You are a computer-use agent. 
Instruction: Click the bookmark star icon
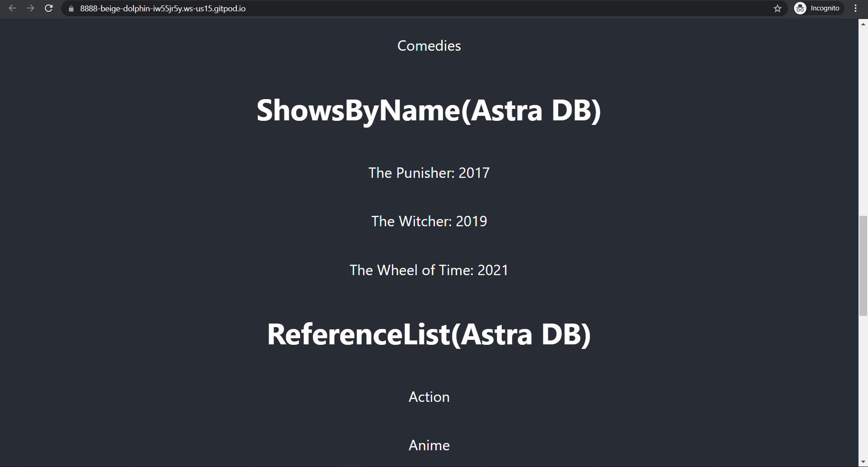click(x=777, y=8)
